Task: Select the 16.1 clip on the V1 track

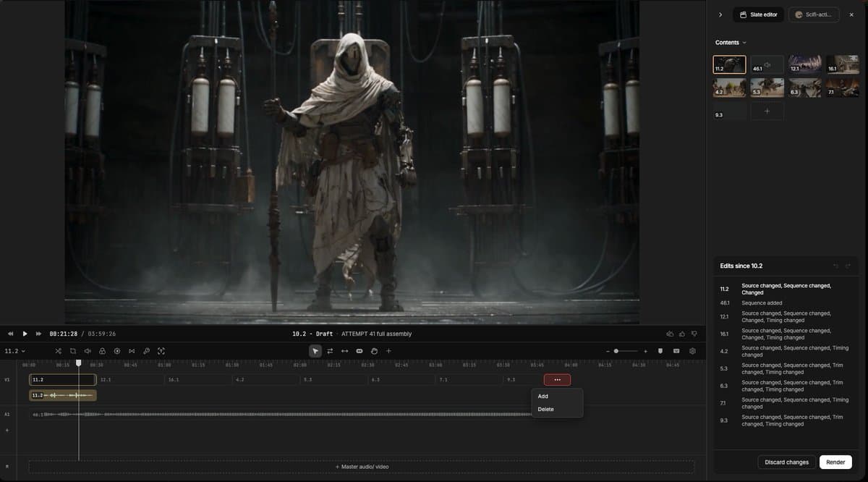Action: point(199,379)
